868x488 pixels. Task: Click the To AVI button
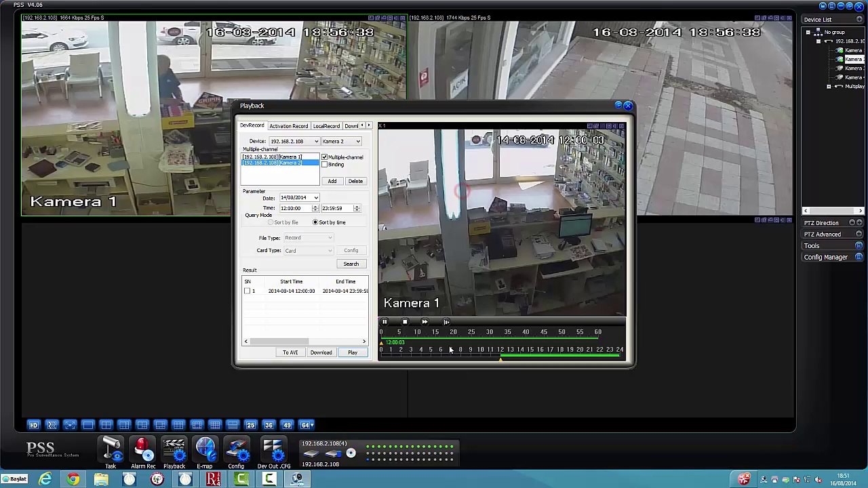(290, 352)
